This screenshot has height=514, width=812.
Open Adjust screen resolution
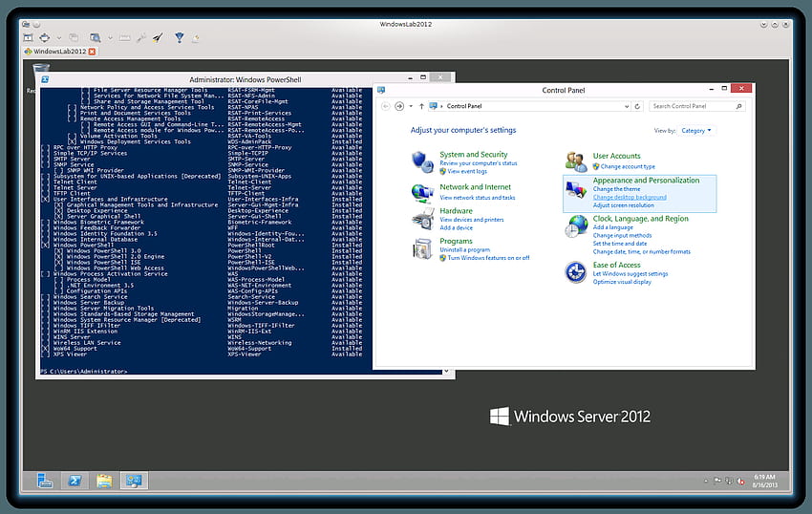(624, 205)
